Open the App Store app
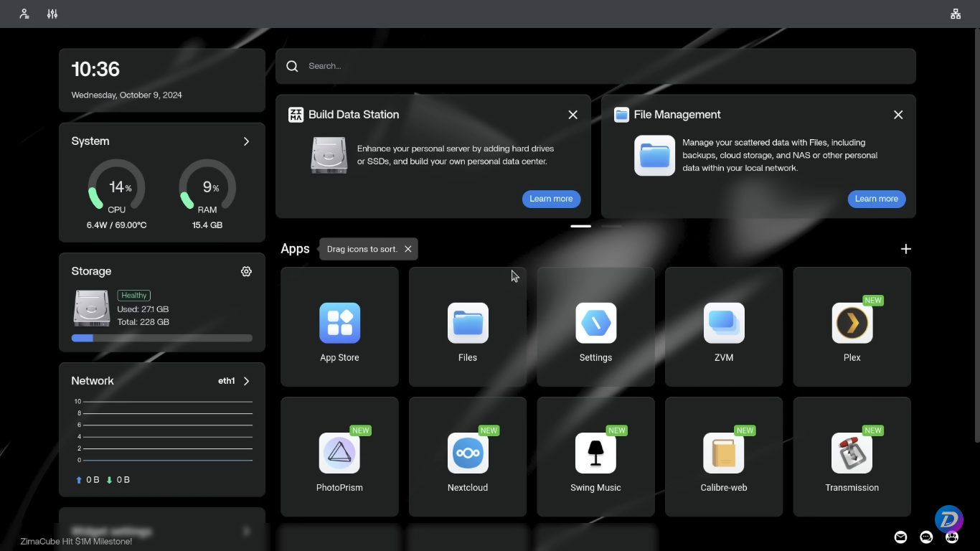Image resolution: width=980 pixels, height=551 pixels. pos(339,324)
